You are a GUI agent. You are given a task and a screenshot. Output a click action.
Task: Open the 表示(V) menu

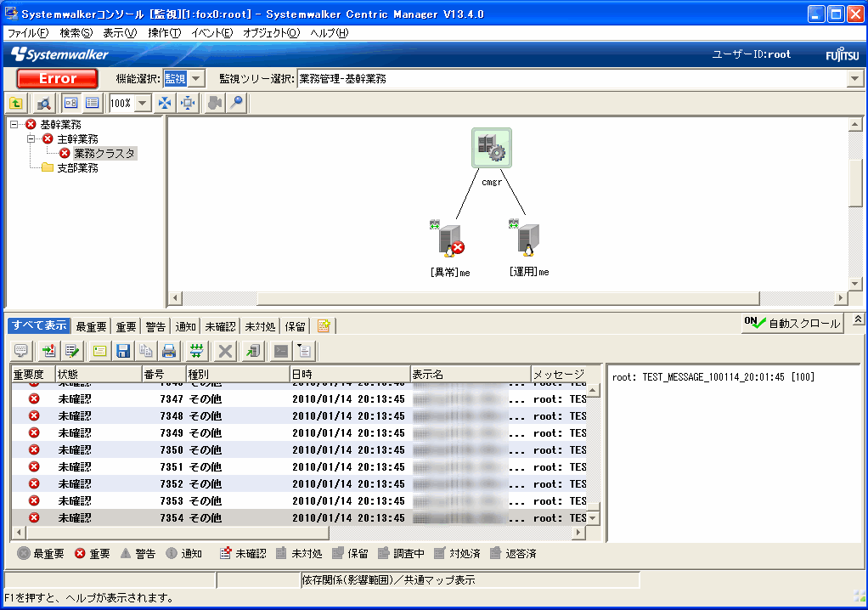coord(120,33)
